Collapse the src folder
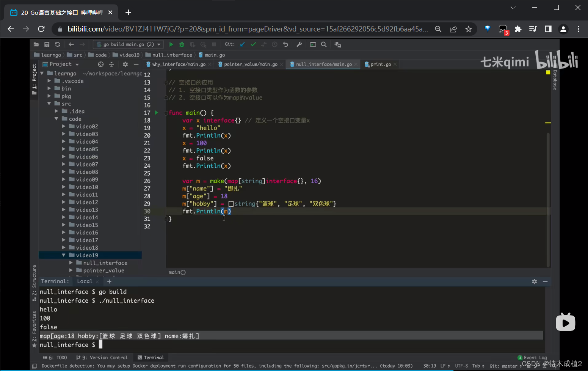This screenshot has height=371, width=588. (x=49, y=104)
